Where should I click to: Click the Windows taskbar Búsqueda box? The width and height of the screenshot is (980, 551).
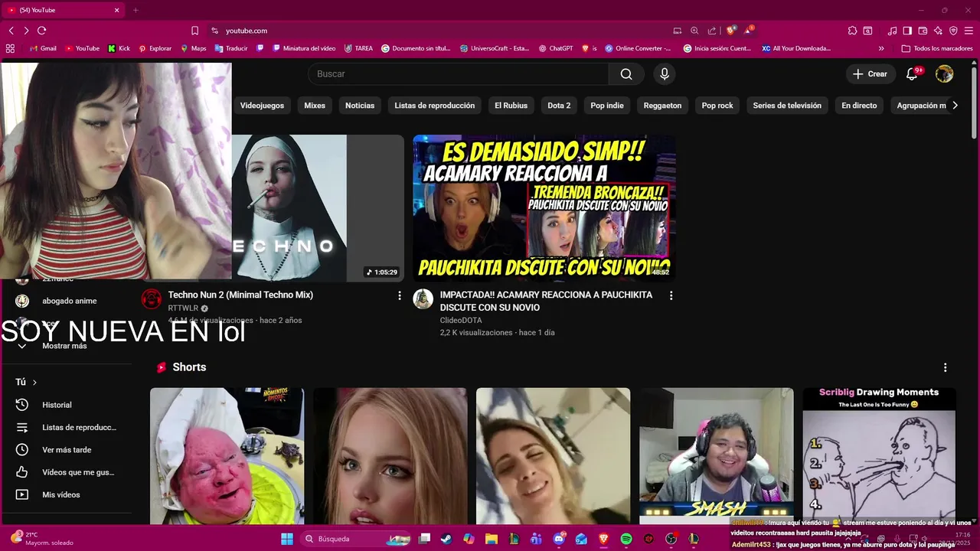click(357, 539)
